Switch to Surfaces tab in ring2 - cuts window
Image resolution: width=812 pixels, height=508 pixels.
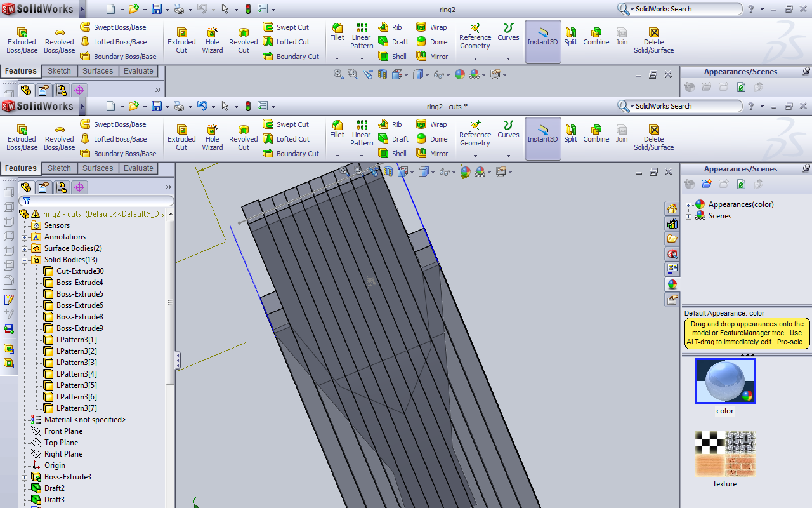(x=98, y=168)
